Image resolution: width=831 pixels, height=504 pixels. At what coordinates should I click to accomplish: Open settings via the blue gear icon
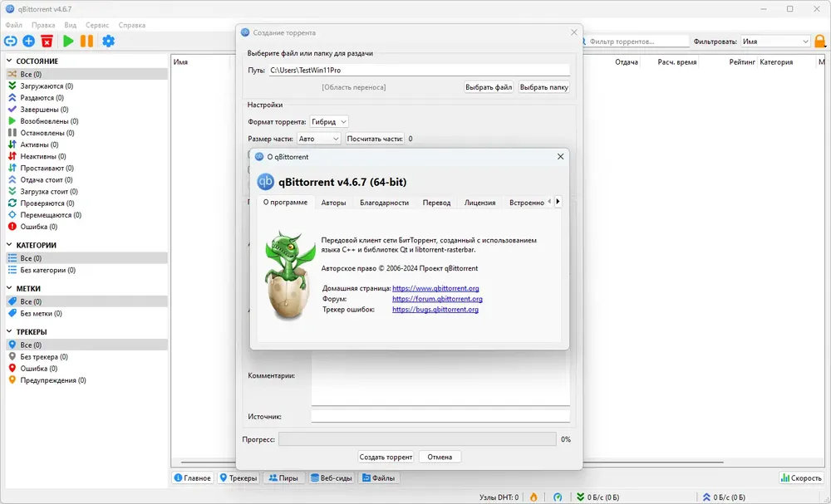click(x=108, y=41)
